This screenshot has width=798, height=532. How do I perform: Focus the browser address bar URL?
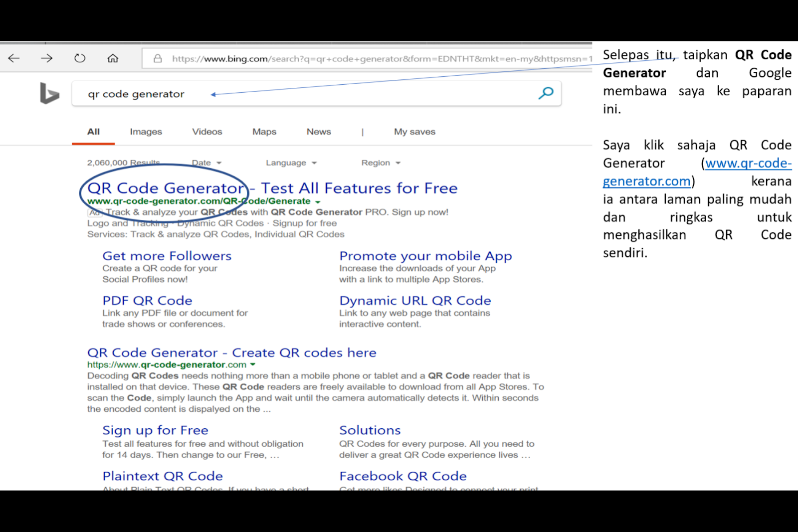click(382, 58)
